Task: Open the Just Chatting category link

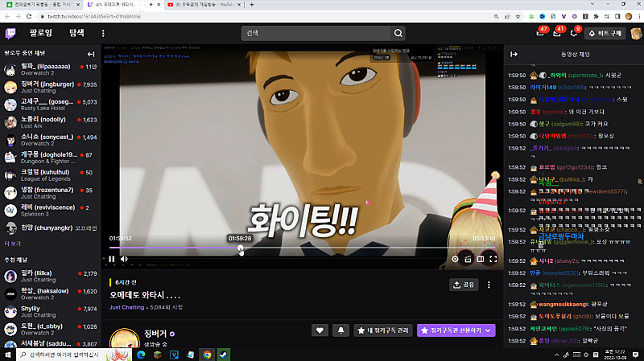Action: point(126,307)
